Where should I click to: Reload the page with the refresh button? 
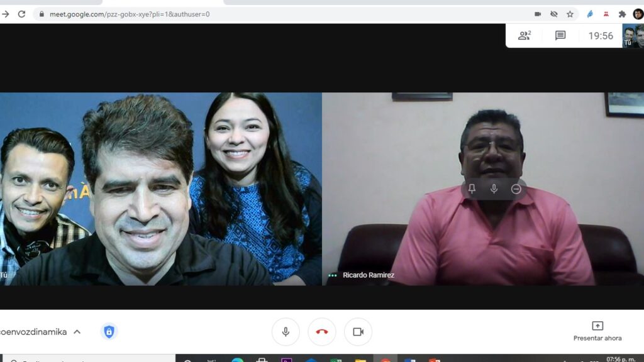coord(21,14)
